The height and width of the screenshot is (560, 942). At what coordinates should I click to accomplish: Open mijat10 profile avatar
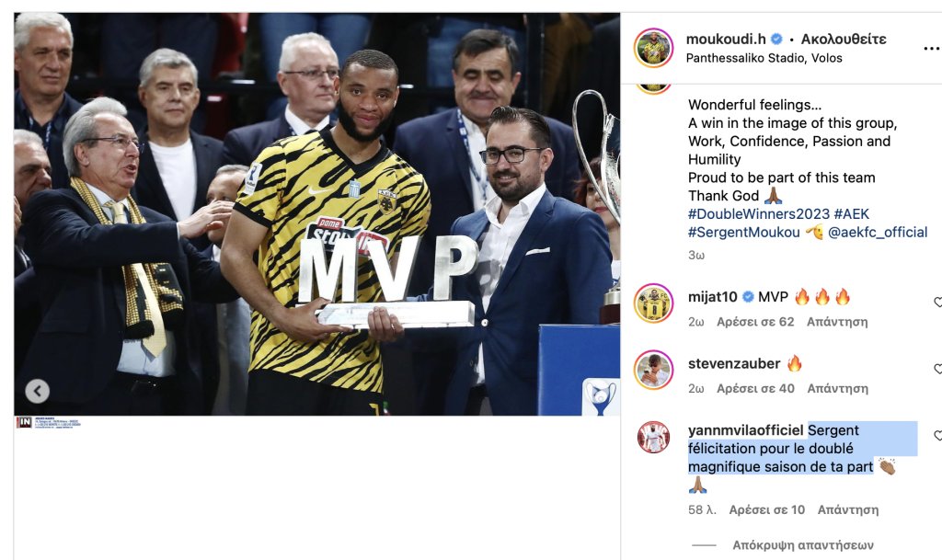point(653,303)
